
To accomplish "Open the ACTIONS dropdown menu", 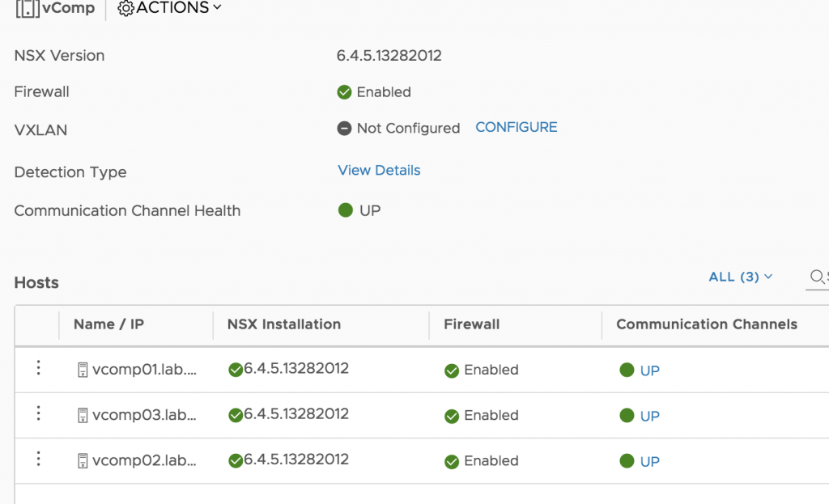I will click(x=169, y=8).
